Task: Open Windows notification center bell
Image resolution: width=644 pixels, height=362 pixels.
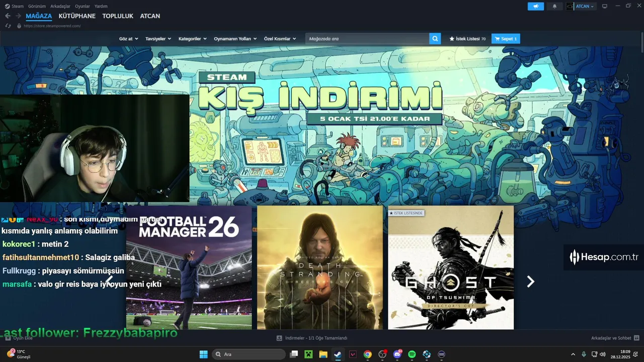Action: 636,354
